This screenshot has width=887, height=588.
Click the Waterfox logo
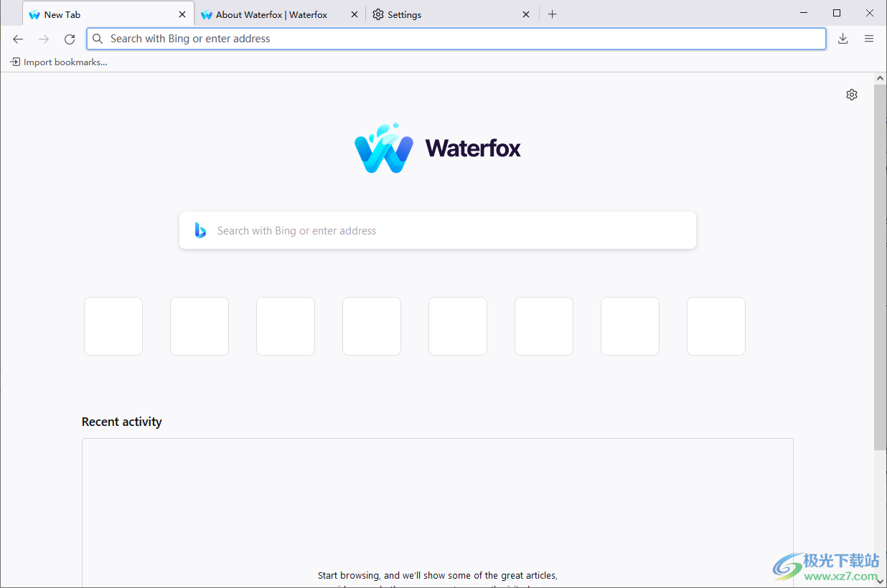438,148
